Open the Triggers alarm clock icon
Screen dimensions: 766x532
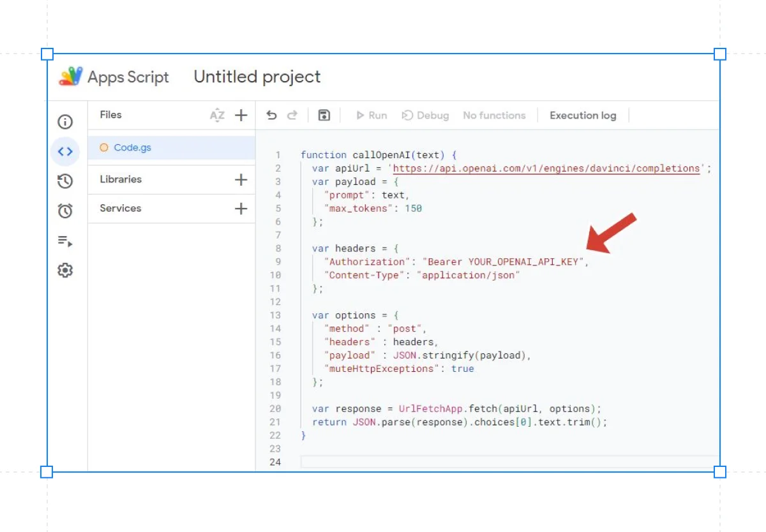(65, 211)
